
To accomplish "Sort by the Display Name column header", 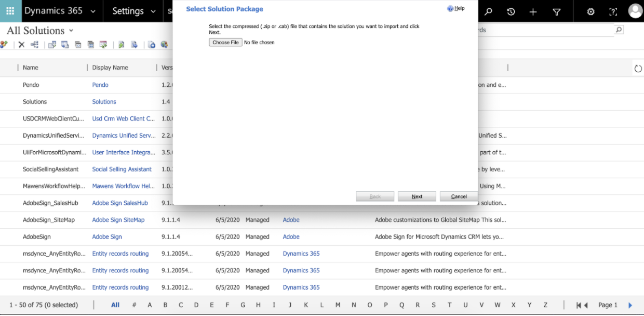I will 110,68.
